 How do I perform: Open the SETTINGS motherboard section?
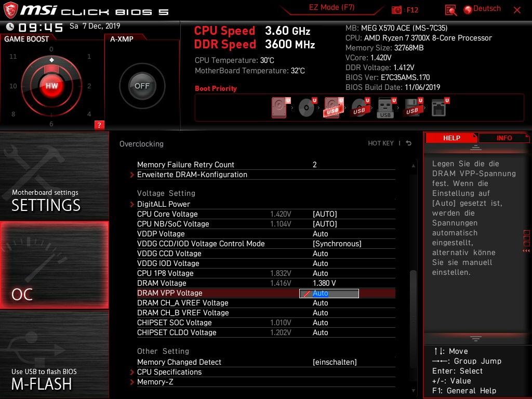point(54,176)
